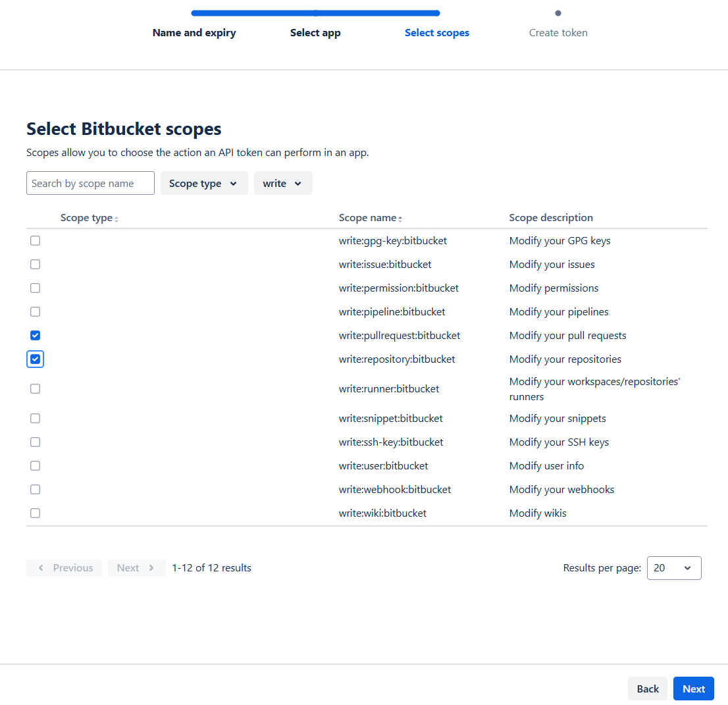Enable the write:issue:bitbucket scope
Screen dimensions: 728x705
(x=36, y=265)
